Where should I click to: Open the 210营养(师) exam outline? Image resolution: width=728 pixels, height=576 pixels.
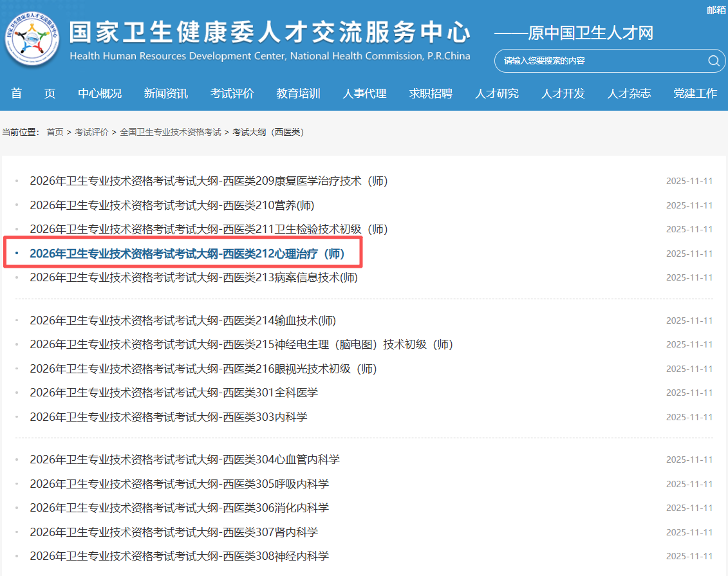click(172, 205)
